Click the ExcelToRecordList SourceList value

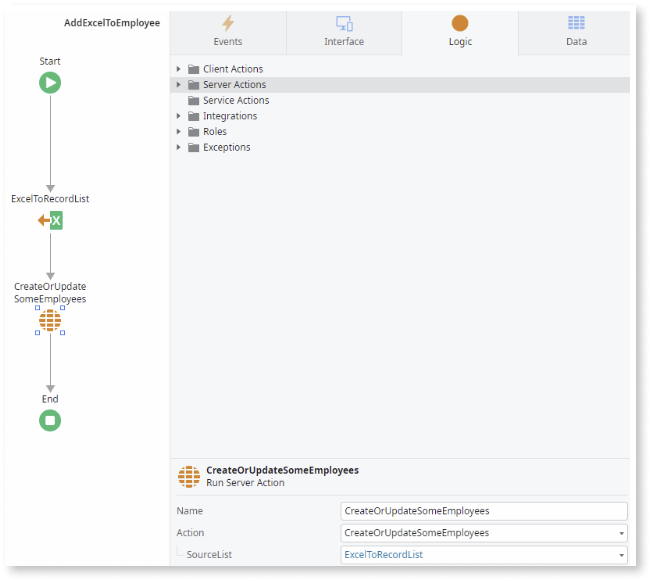coord(383,554)
